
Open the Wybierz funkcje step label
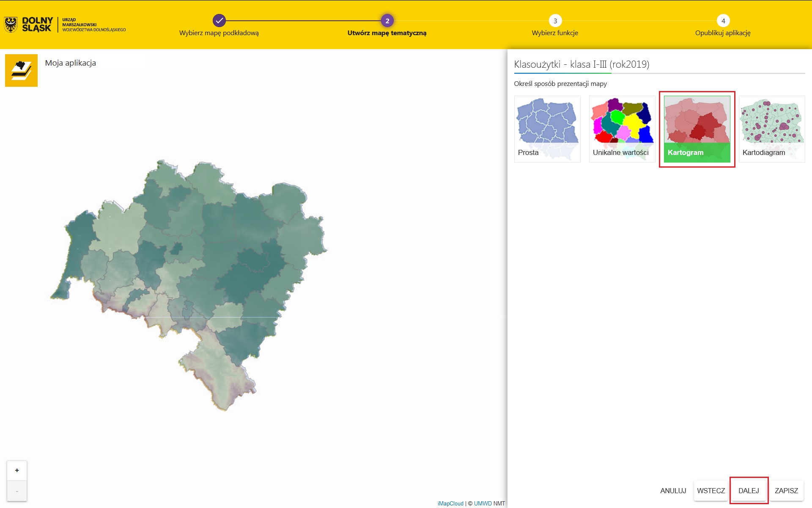[x=555, y=33]
